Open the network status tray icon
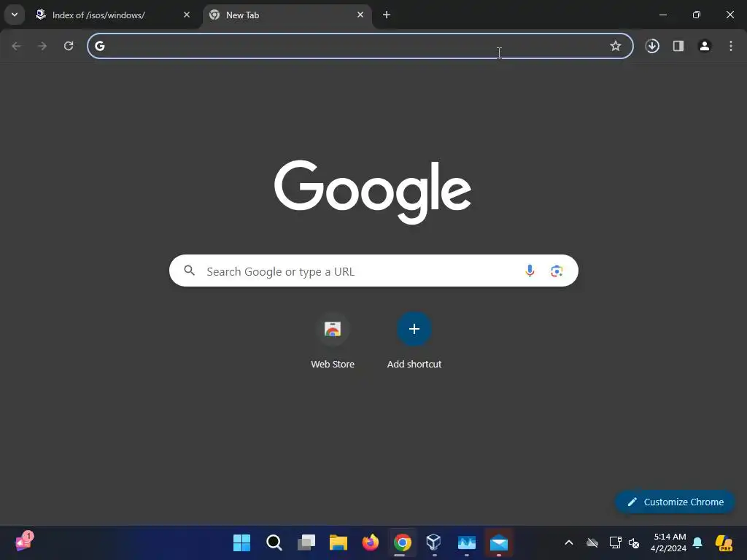The image size is (747, 560). [615, 542]
